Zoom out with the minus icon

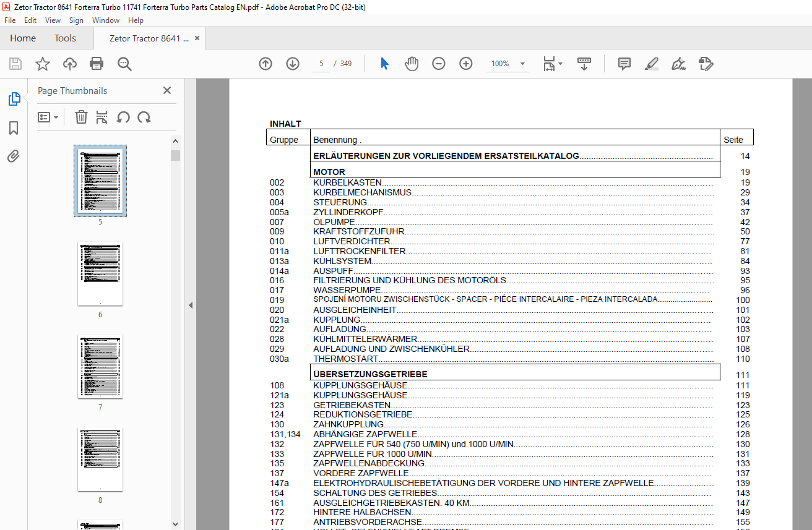(x=439, y=64)
